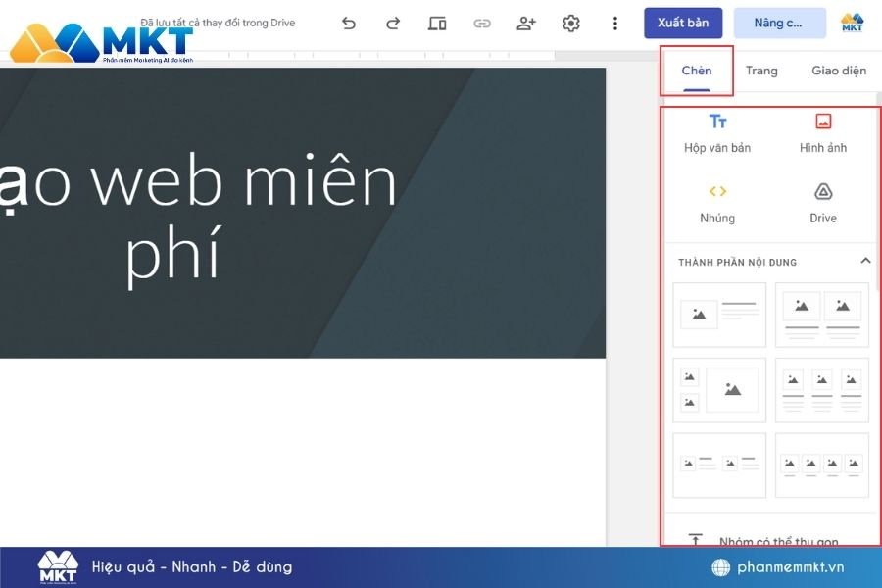Image resolution: width=882 pixels, height=588 pixels.
Task: Insert embed code (Nhúng)
Action: coord(717,204)
